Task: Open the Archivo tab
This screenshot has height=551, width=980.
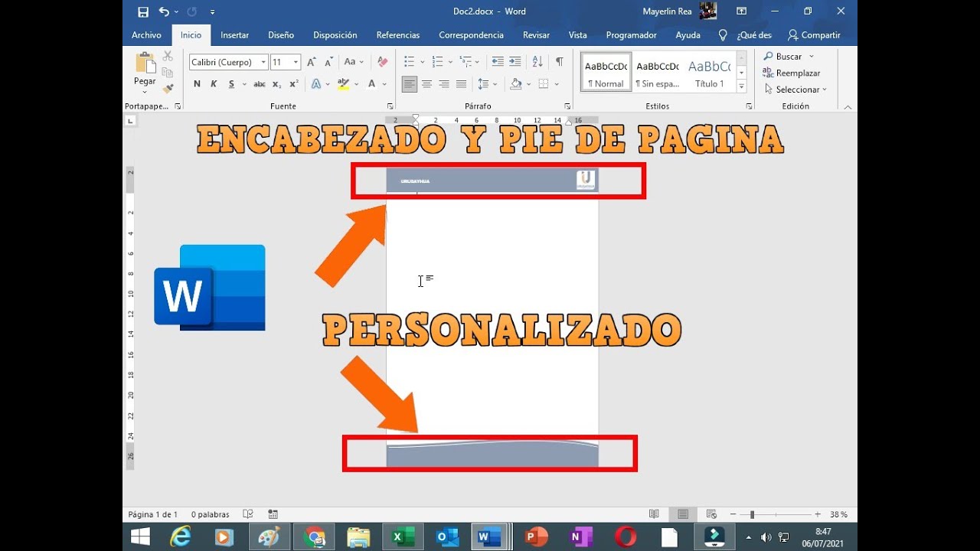Action: 146,35
